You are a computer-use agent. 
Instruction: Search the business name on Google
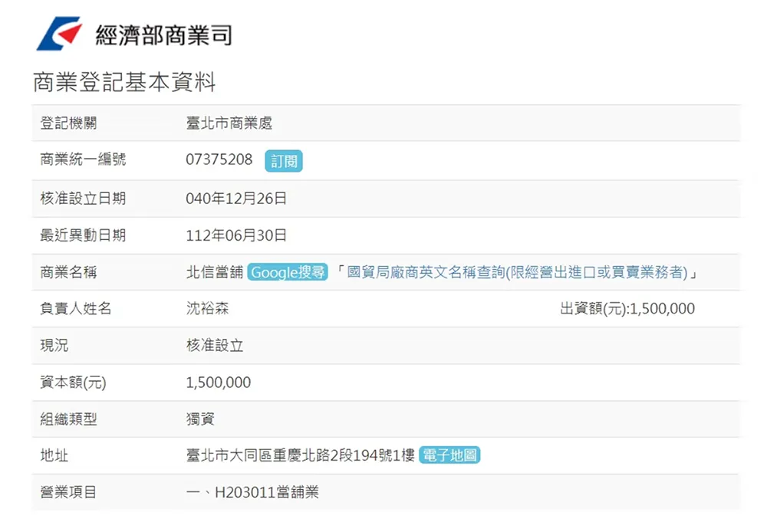pos(285,272)
